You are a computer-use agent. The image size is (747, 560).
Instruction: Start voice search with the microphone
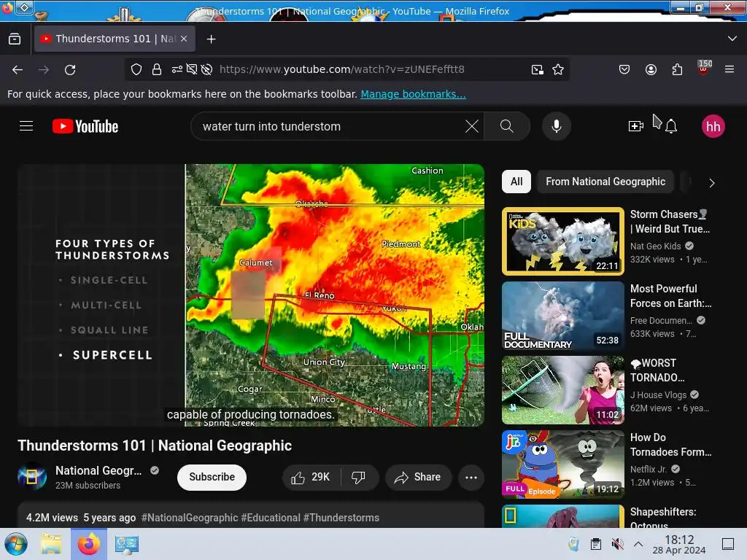(557, 126)
